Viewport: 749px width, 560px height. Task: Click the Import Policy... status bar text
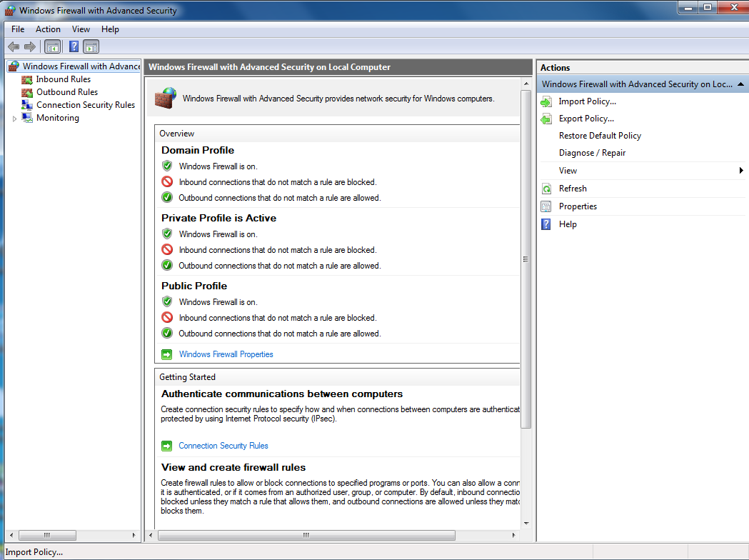[x=34, y=552]
